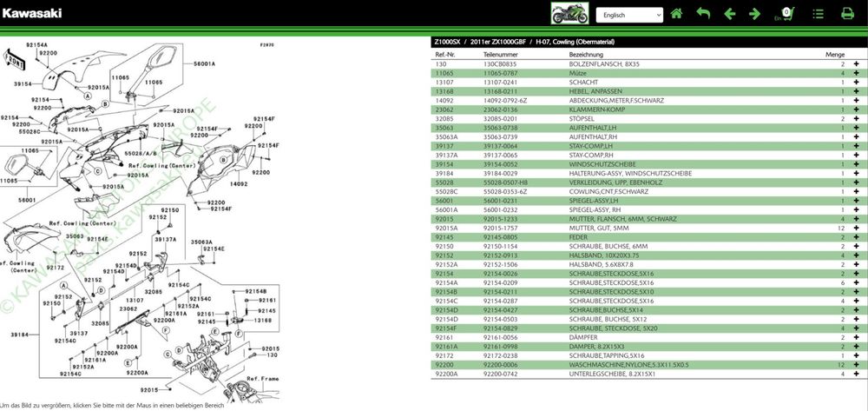Click label 13107 in the diagram

point(135,300)
